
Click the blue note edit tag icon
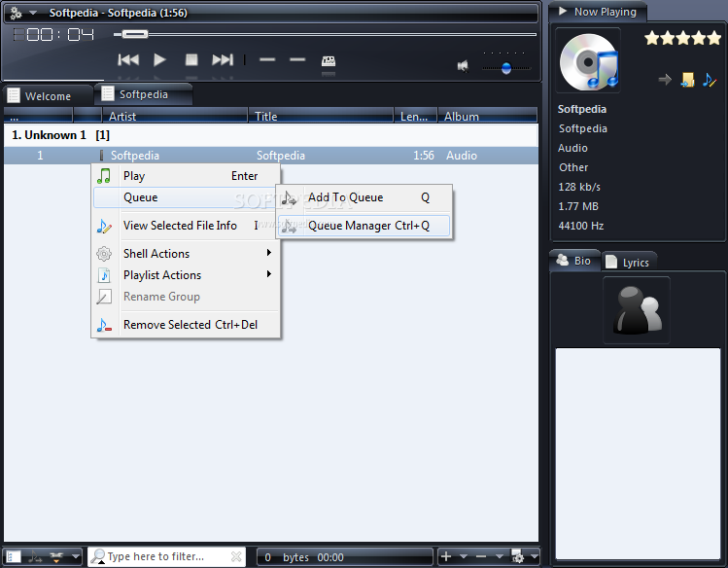pyautogui.click(x=710, y=80)
